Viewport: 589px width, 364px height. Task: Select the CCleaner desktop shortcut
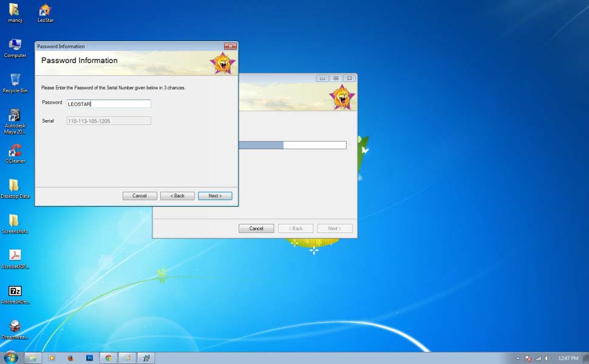pyautogui.click(x=15, y=153)
